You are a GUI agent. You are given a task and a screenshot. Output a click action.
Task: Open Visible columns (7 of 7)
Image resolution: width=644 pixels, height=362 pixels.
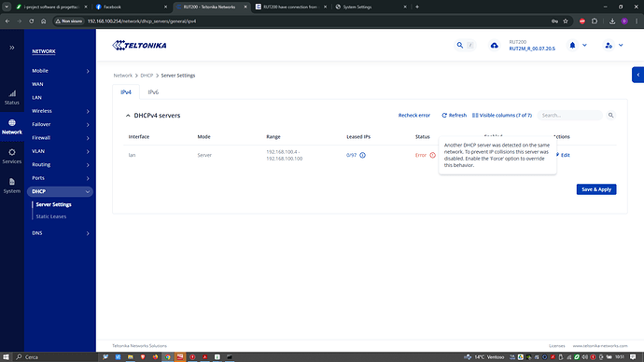502,116
